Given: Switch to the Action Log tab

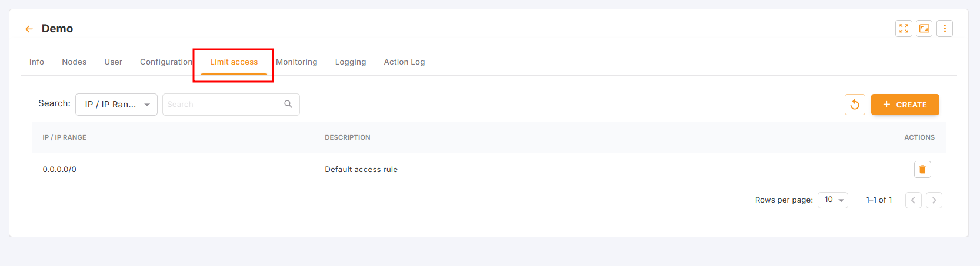Looking at the screenshot, I should (404, 62).
